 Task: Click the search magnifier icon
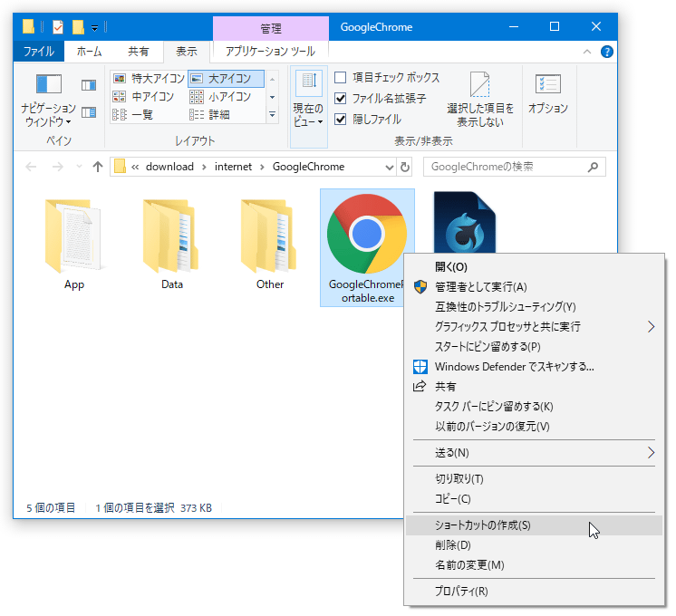593,167
